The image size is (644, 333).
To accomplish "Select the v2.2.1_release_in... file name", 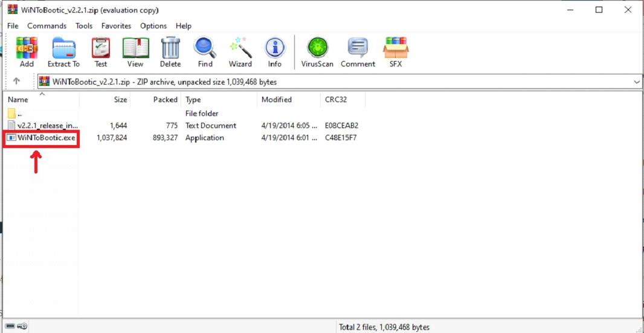I will click(47, 125).
